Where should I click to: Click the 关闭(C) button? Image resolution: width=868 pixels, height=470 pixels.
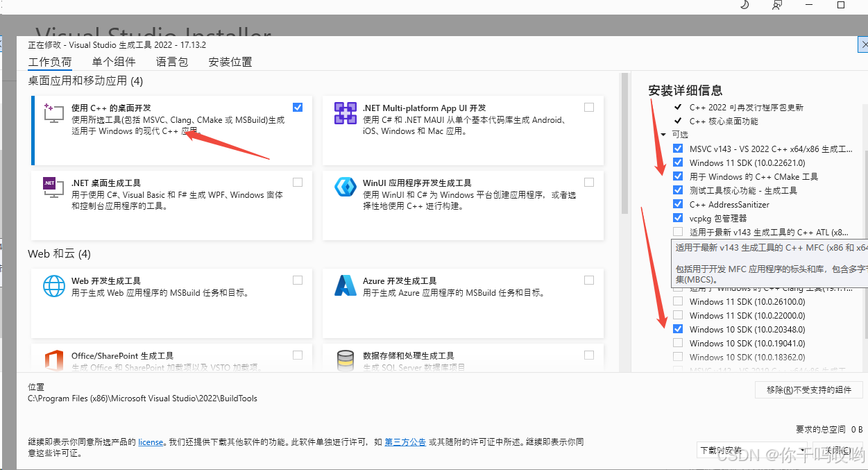coord(839,451)
